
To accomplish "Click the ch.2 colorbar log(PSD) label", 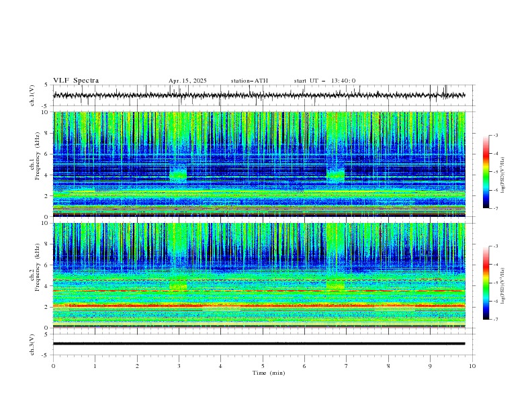I will point(503,285).
